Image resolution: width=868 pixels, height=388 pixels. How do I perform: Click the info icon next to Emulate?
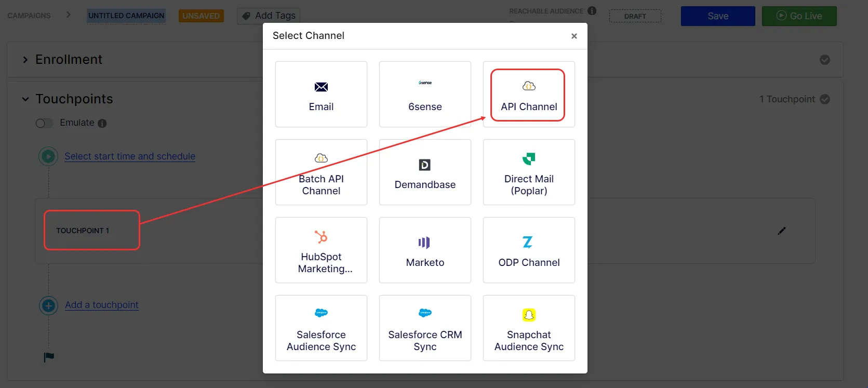pyautogui.click(x=102, y=123)
